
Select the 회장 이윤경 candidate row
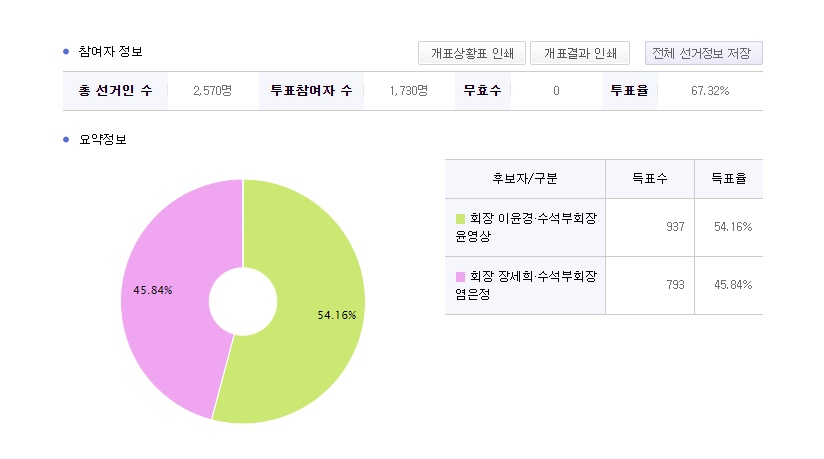525,227
